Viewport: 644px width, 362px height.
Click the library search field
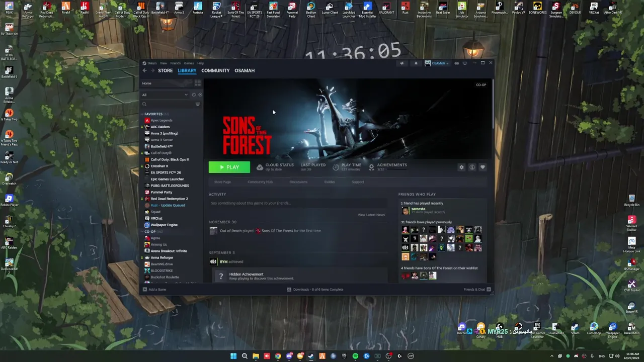pyautogui.click(x=168, y=104)
